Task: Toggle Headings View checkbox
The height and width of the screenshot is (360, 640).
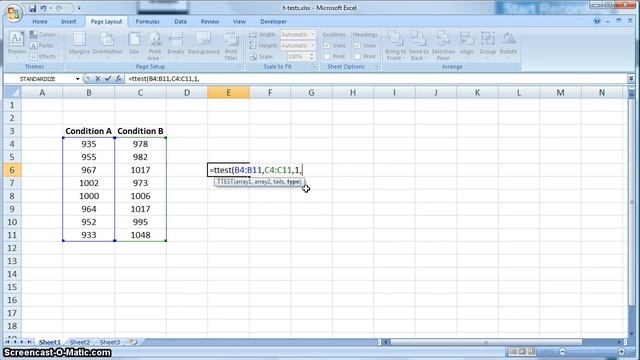Action: (x=357, y=46)
